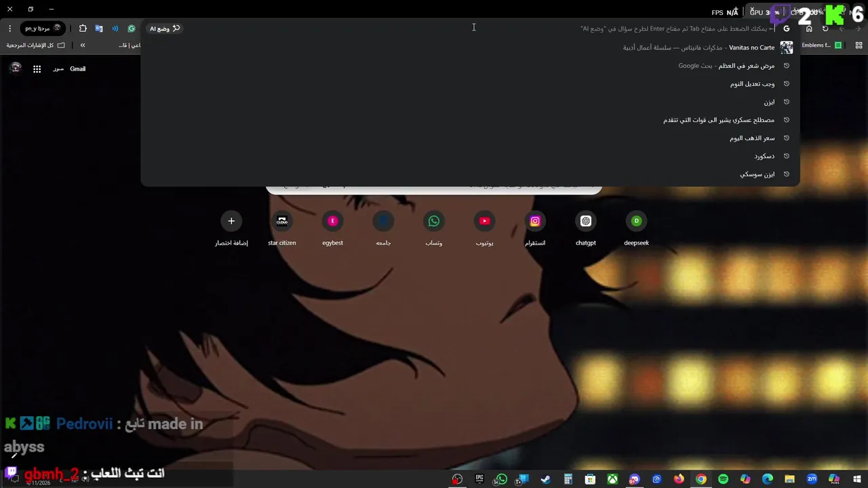Open the star citizen shortcut
Image resolution: width=868 pixels, height=488 pixels.
pos(282,228)
